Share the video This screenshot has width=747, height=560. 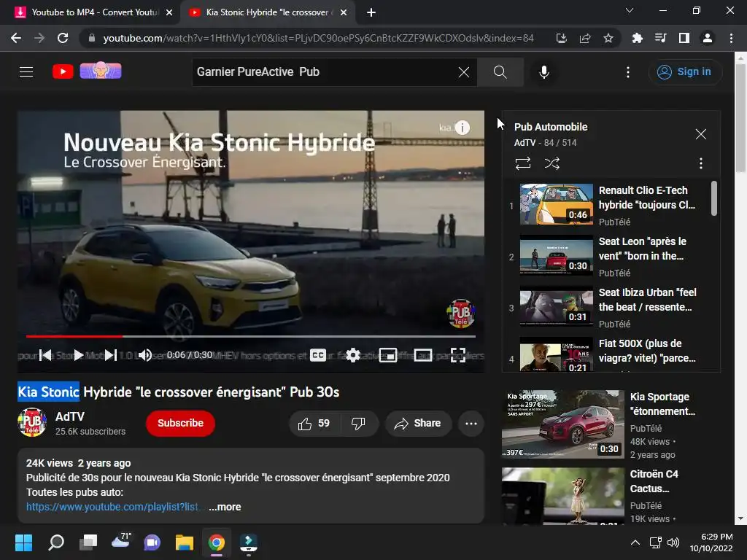pyautogui.click(x=418, y=424)
